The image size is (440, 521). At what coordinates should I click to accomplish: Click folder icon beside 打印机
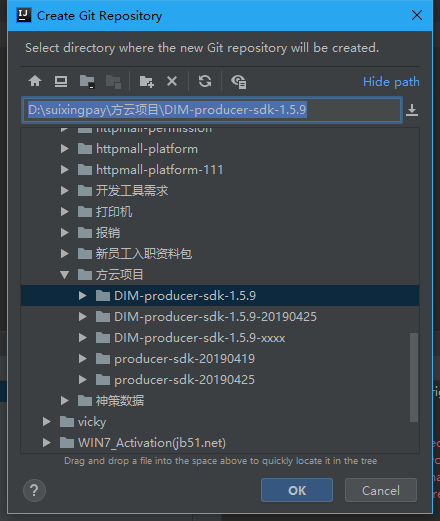coord(85,212)
